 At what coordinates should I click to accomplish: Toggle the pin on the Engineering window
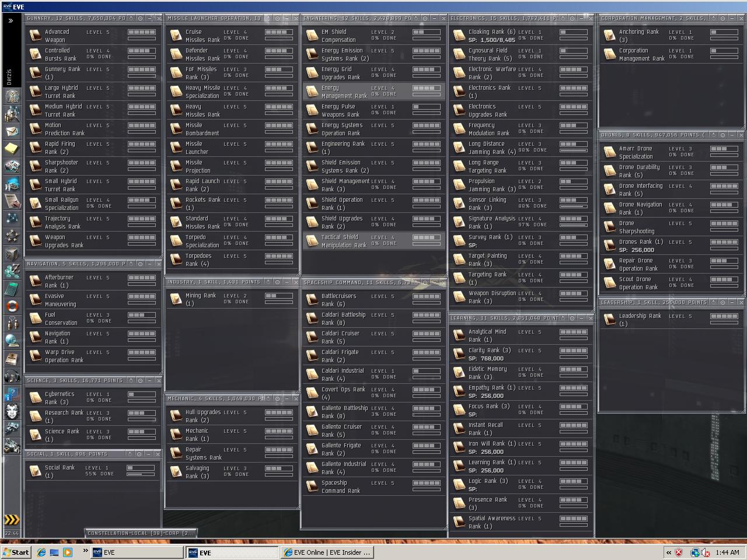coord(416,19)
